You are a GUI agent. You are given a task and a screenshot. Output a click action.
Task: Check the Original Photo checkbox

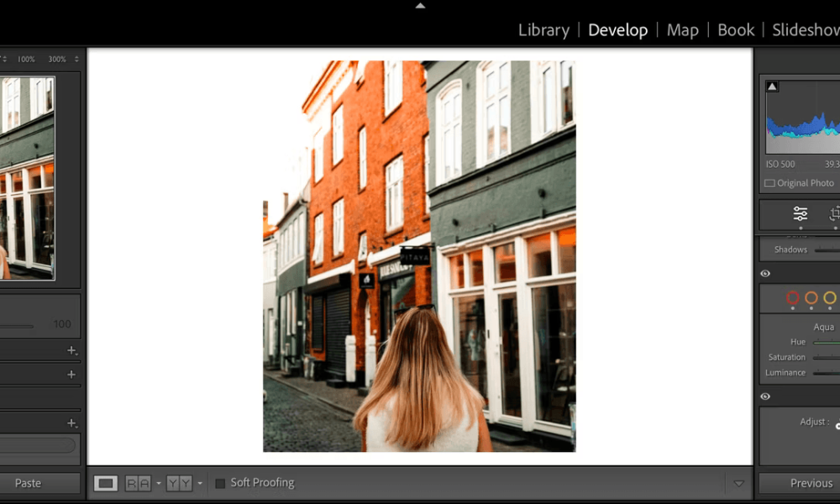coord(769,183)
